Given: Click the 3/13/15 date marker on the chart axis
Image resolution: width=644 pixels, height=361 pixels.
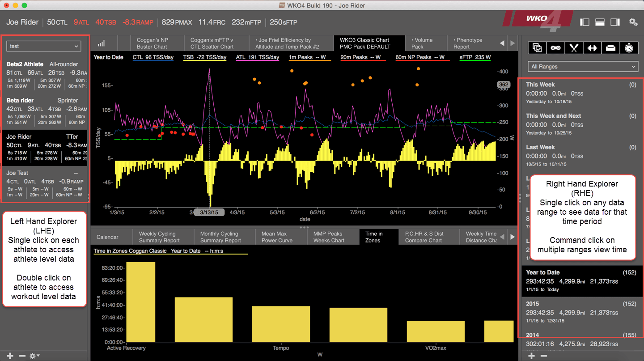Looking at the screenshot, I should (209, 212).
